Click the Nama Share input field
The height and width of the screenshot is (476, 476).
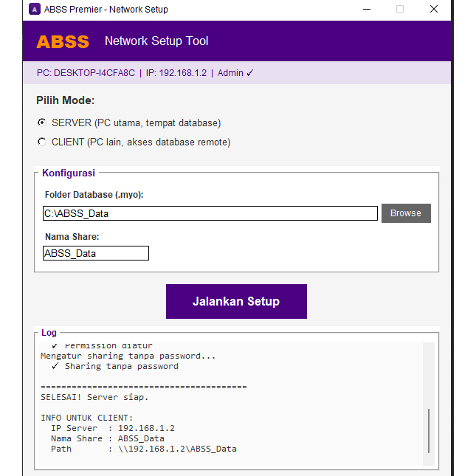(96, 253)
